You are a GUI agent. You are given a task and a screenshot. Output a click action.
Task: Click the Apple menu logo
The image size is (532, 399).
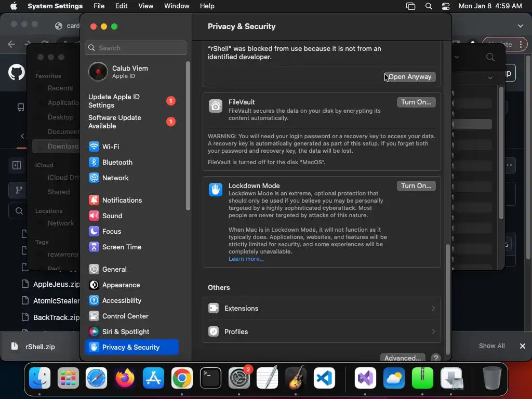(x=14, y=6)
